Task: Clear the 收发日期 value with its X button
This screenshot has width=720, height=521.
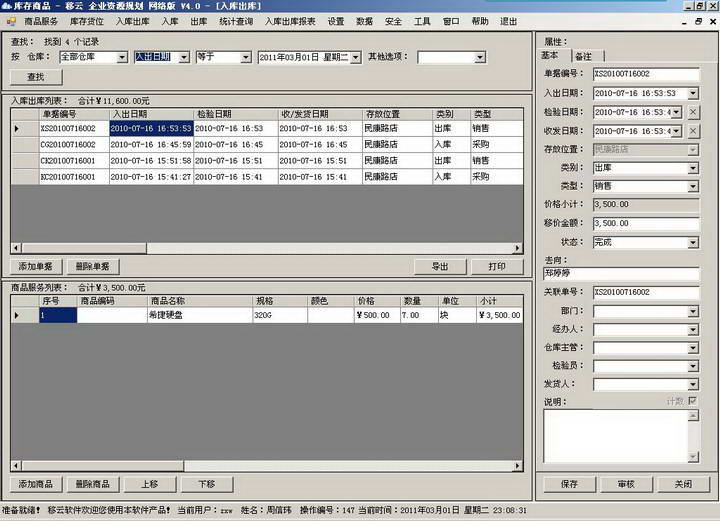Action: click(x=694, y=131)
